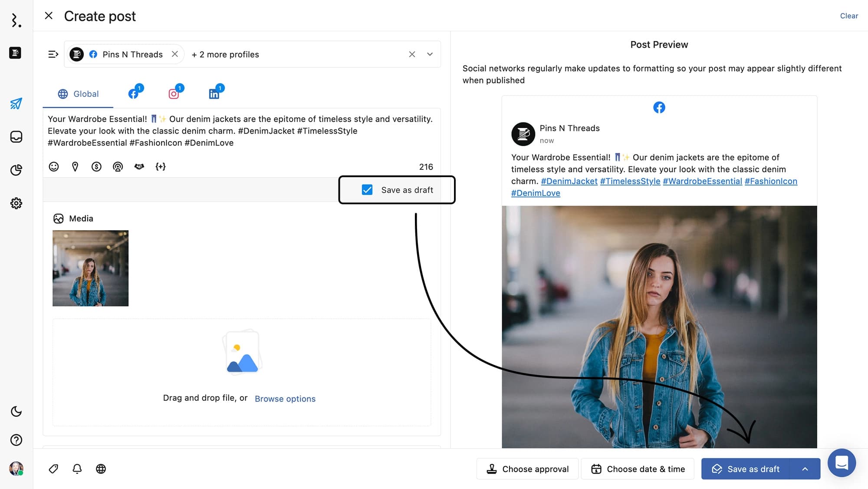Enable the Save as draft bottom button
This screenshot has height=489, width=868.
point(753,469)
